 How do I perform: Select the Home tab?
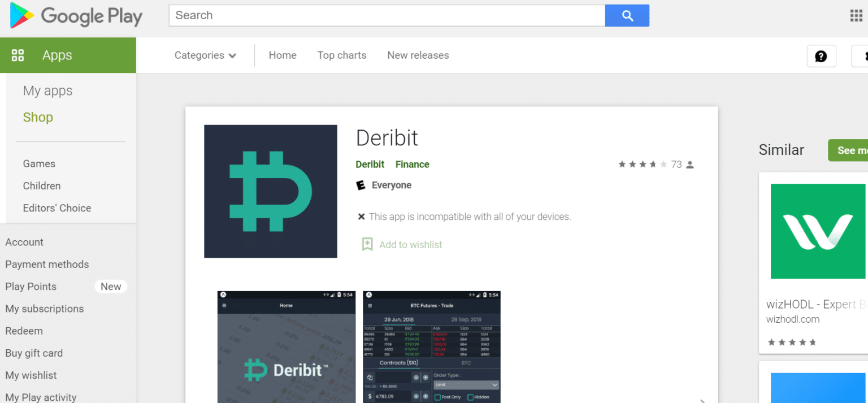[x=283, y=55]
